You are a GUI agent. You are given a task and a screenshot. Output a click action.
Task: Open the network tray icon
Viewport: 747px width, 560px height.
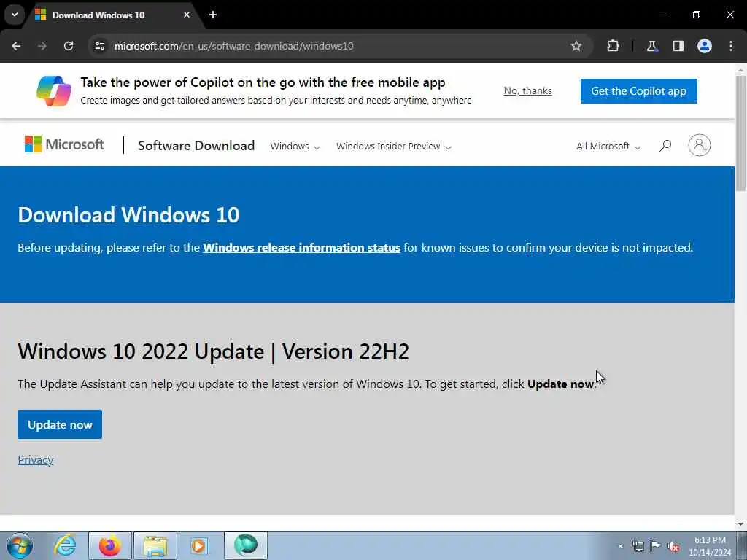pos(638,546)
